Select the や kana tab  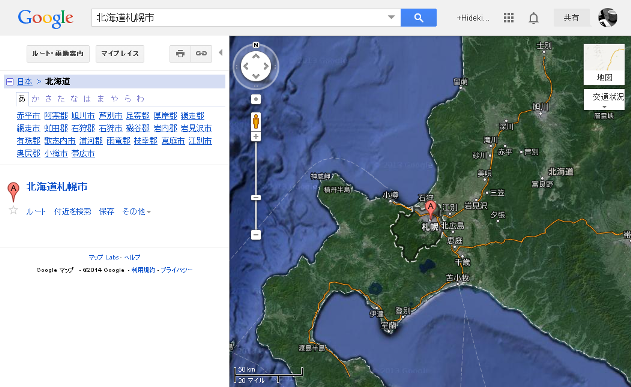click(114, 99)
